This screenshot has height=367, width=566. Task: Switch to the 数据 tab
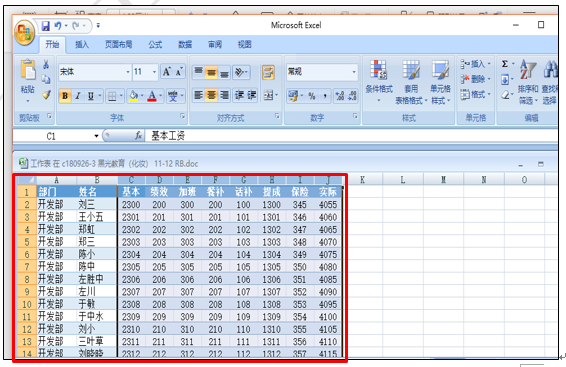coord(185,44)
